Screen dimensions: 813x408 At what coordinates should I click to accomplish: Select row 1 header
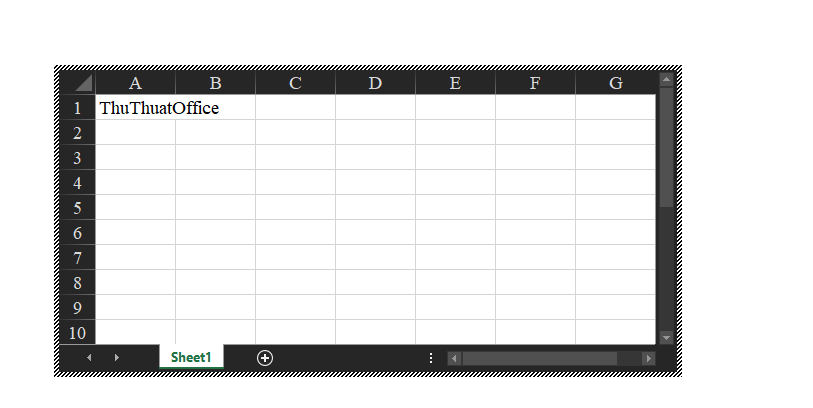(77, 108)
